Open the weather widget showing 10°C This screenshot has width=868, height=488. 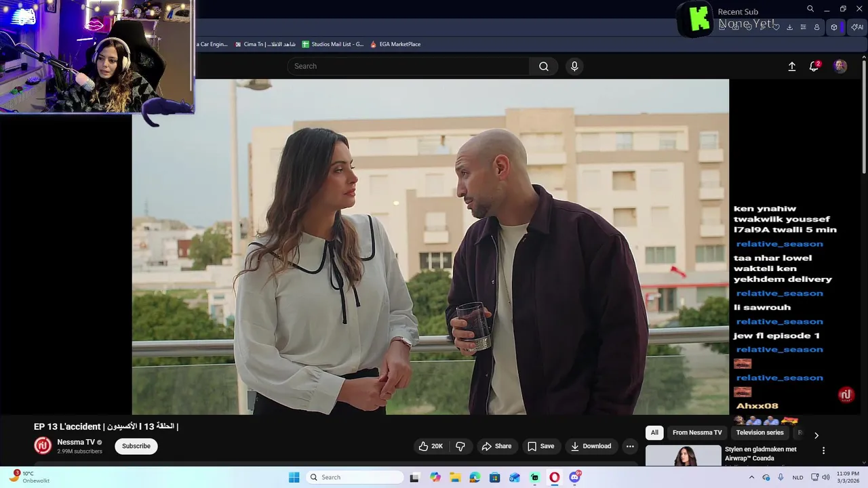[x=31, y=477]
